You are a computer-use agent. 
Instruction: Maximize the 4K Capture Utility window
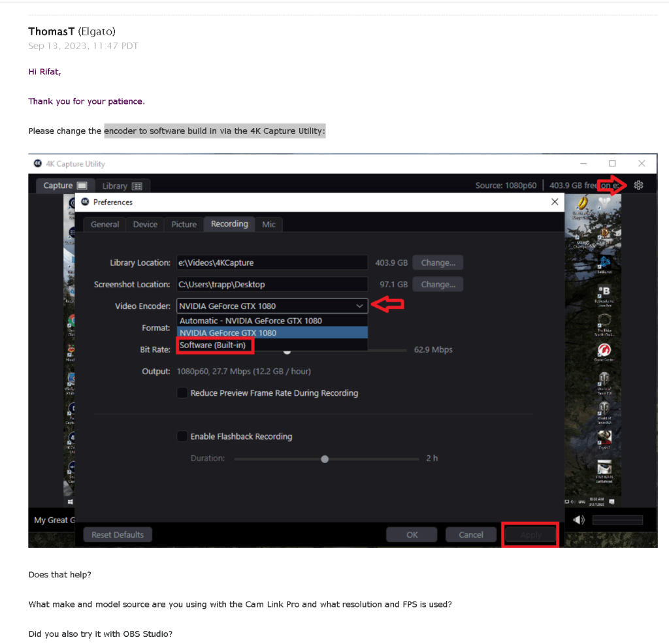612,163
